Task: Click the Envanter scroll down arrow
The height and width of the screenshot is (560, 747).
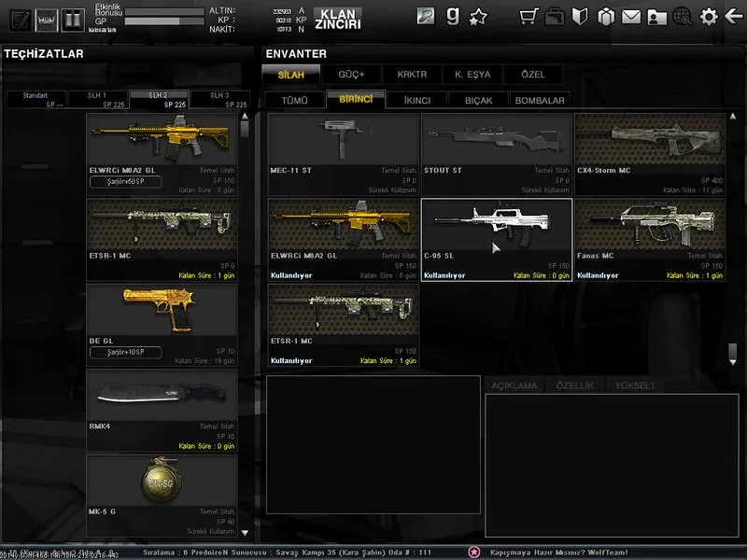Action: [733, 362]
